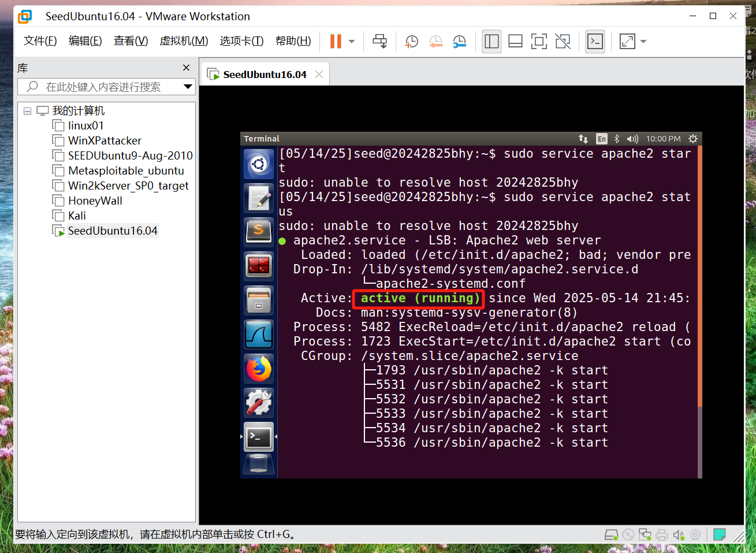Open the Files manager from the launcher
The image size is (756, 553).
point(259,300)
